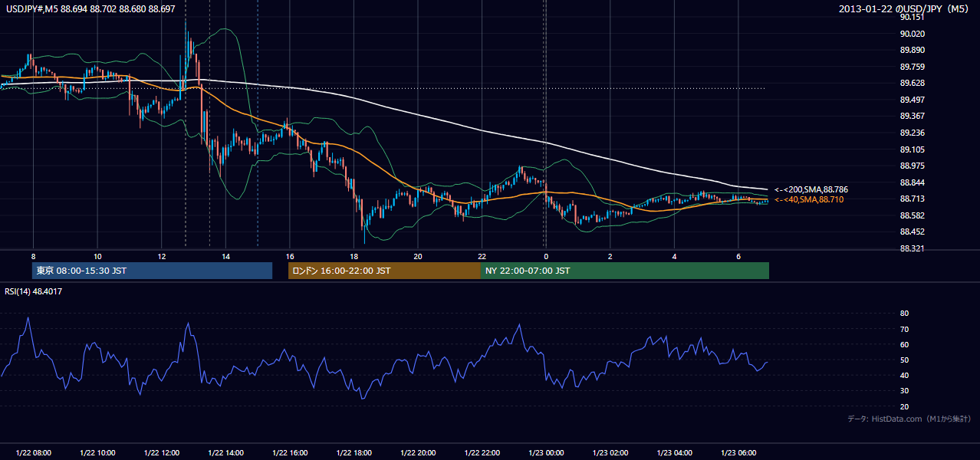Screen dimensions: 980x460
Task: Click price axis label 89.367
Action: [911, 116]
